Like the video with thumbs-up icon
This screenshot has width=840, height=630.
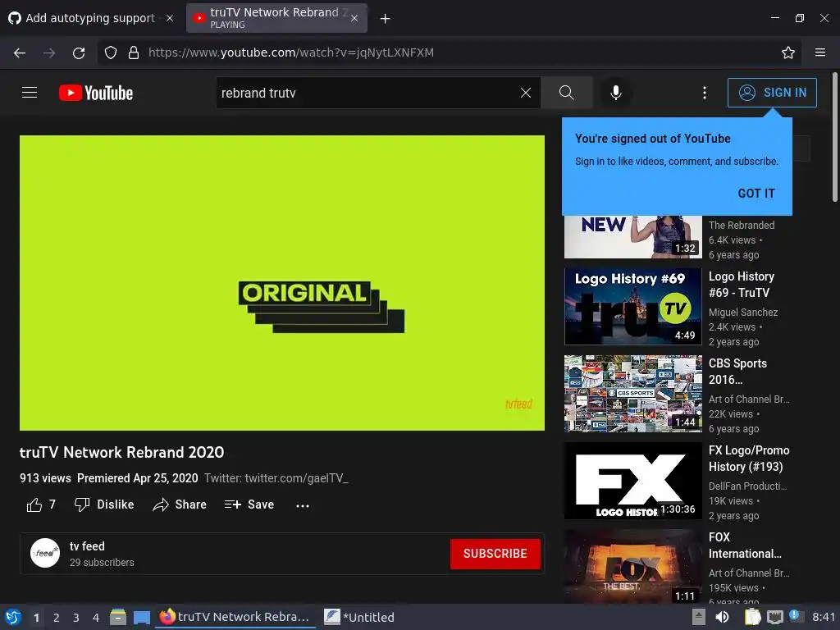pos(34,504)
